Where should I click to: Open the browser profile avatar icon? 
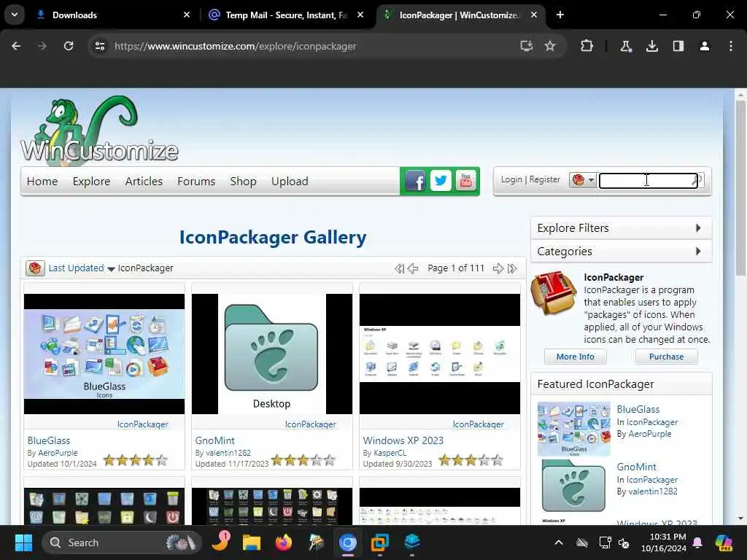(704, 46)
